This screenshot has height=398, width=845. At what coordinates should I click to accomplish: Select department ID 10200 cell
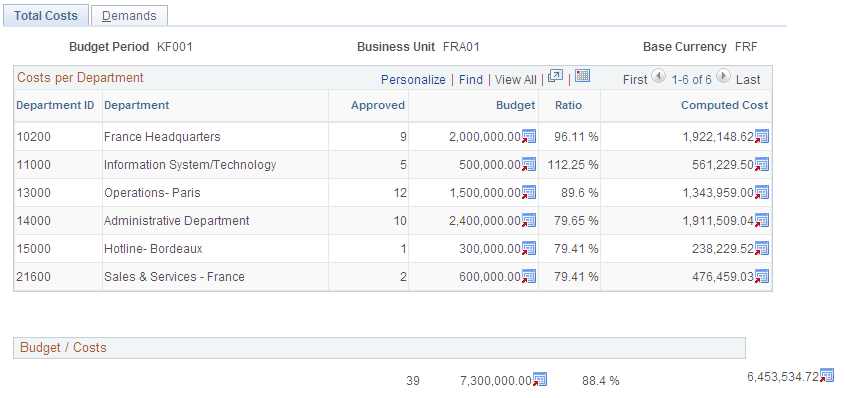coord(33,137)
